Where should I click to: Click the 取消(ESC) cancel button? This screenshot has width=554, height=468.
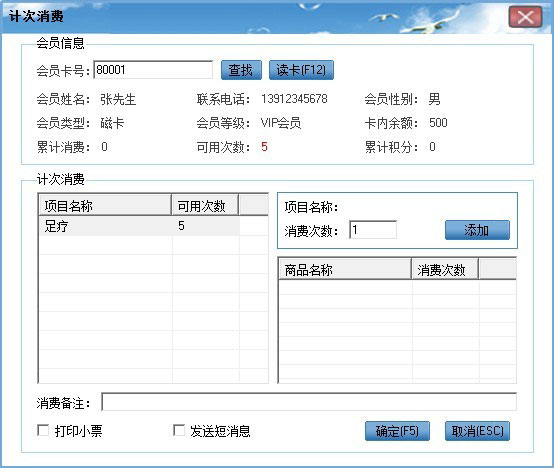(477, 431)
